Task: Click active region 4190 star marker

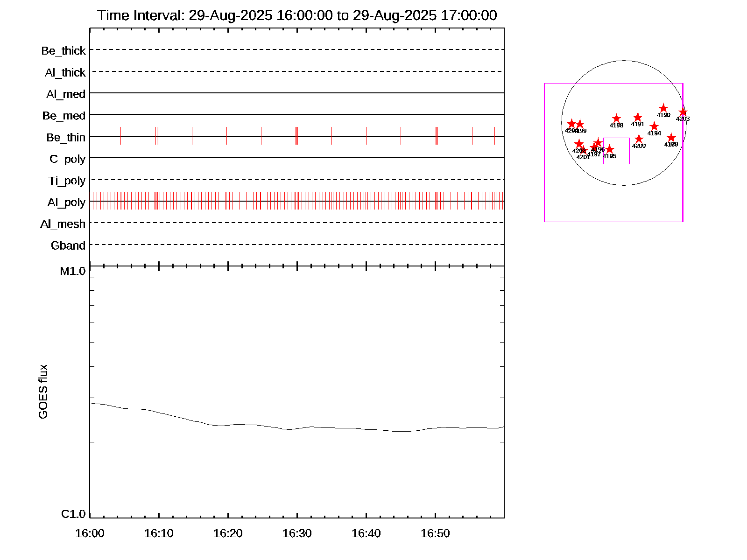Action: click(x=663, y=108)
